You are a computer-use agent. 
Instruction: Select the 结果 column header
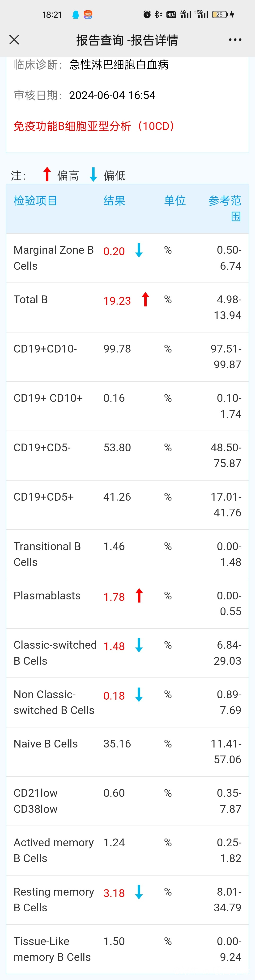point(114,200)
